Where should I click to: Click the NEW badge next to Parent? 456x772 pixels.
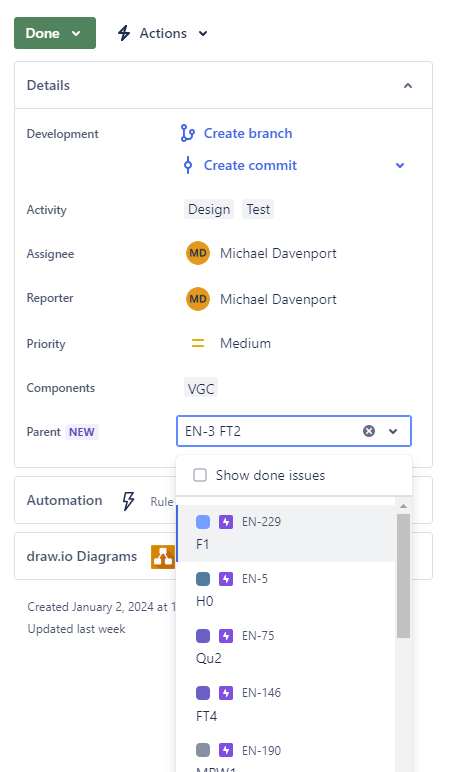click(x=82, y=432)
